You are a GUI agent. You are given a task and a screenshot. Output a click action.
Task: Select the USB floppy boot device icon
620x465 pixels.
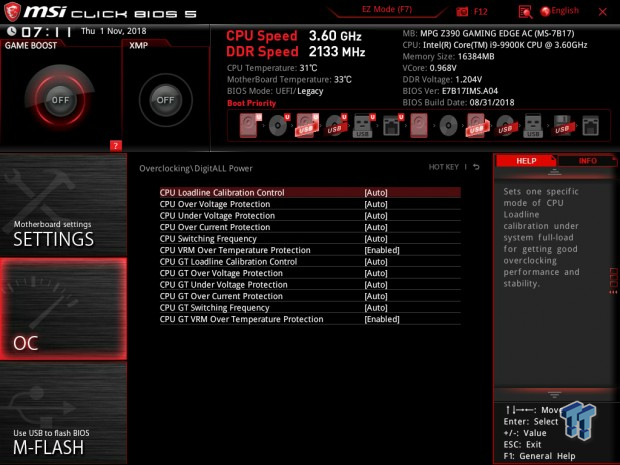click(563, 125)
